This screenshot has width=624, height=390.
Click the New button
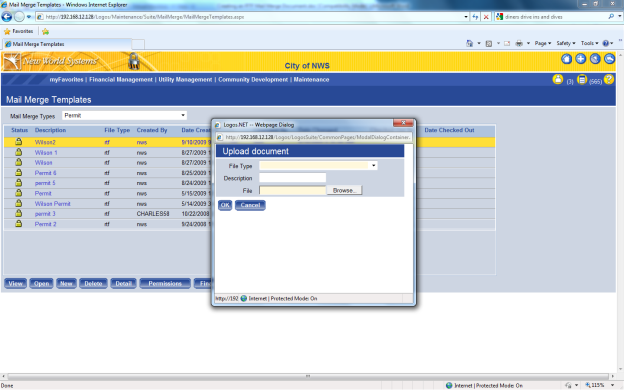(x=66, y=283)
